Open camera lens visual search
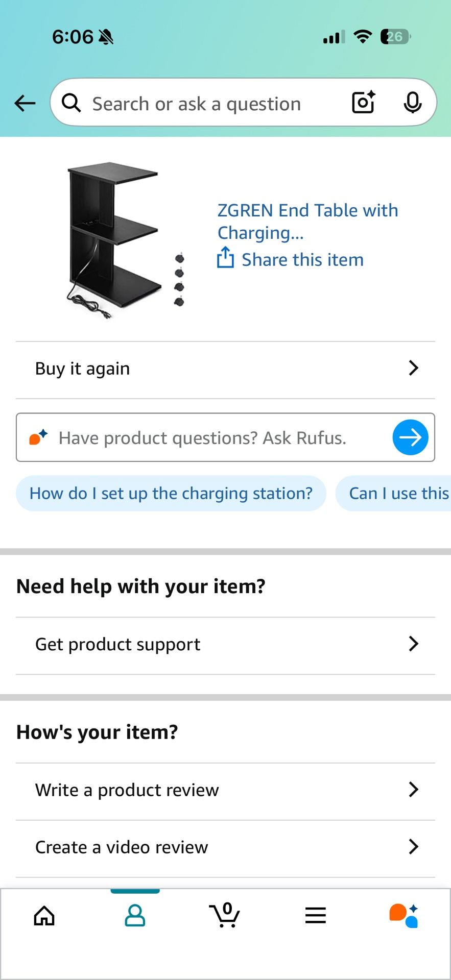 (364, 103)
